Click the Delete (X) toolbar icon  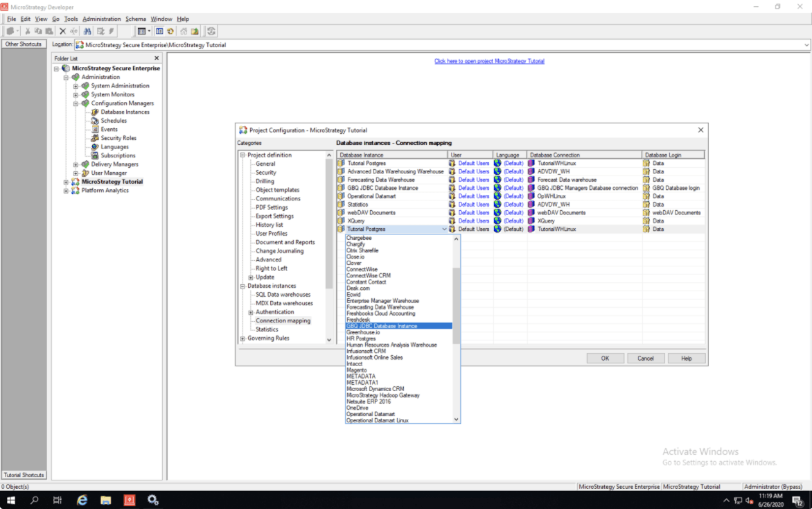pyautogui.click(x=62, y=31)
